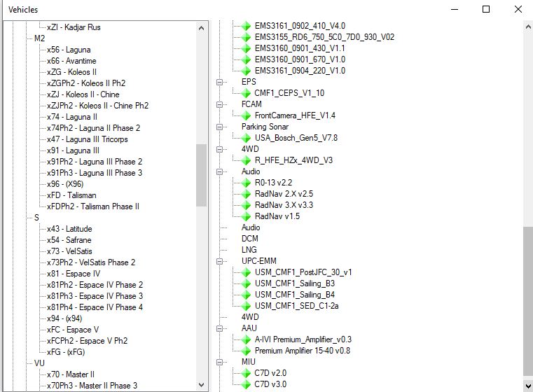Click green icon beside RadNav 3.X v3.3
533x392 pixels.
[246, 205]
